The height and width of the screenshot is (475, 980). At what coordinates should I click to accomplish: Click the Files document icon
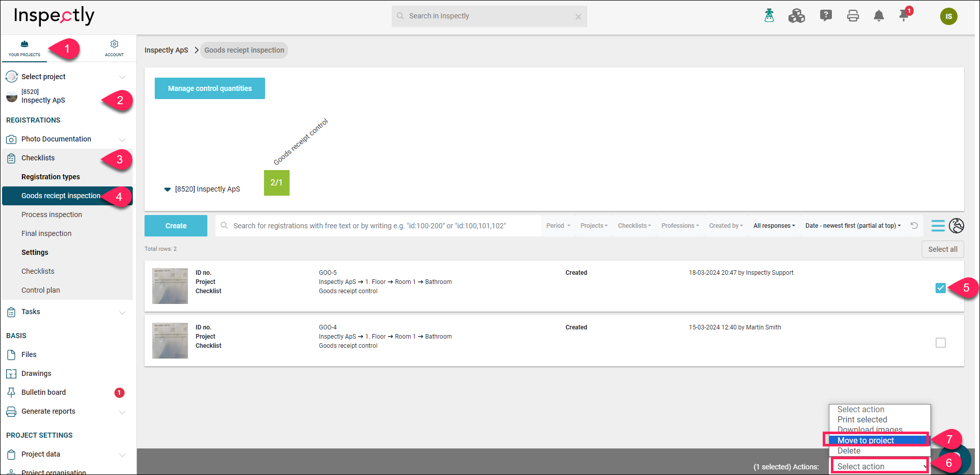(11, 355)
